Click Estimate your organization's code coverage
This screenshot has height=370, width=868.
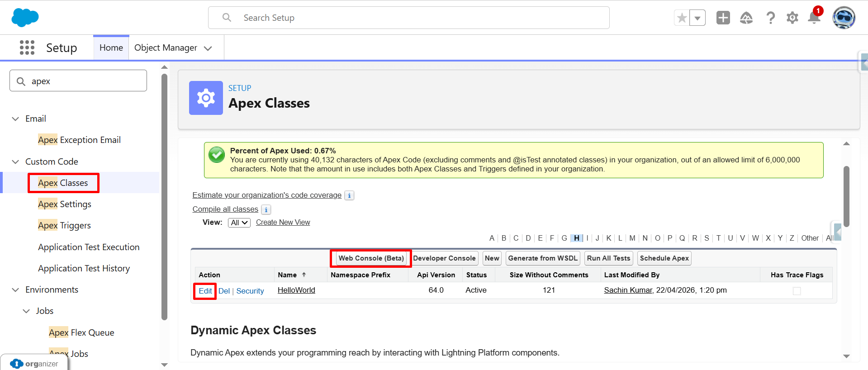(267, 195)
